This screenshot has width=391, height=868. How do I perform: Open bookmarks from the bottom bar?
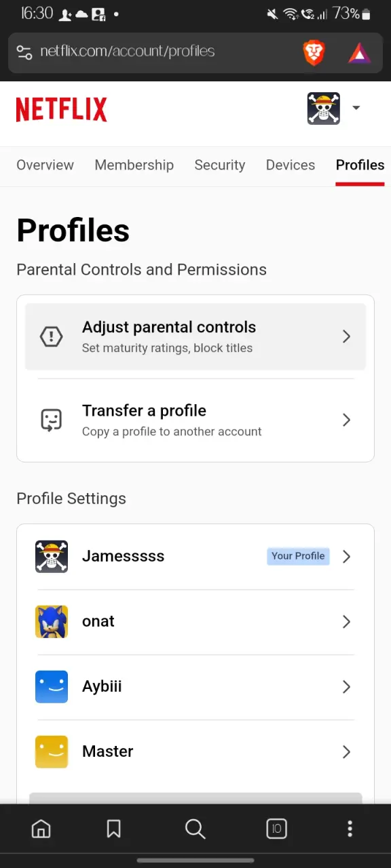(x=113, y=829)
